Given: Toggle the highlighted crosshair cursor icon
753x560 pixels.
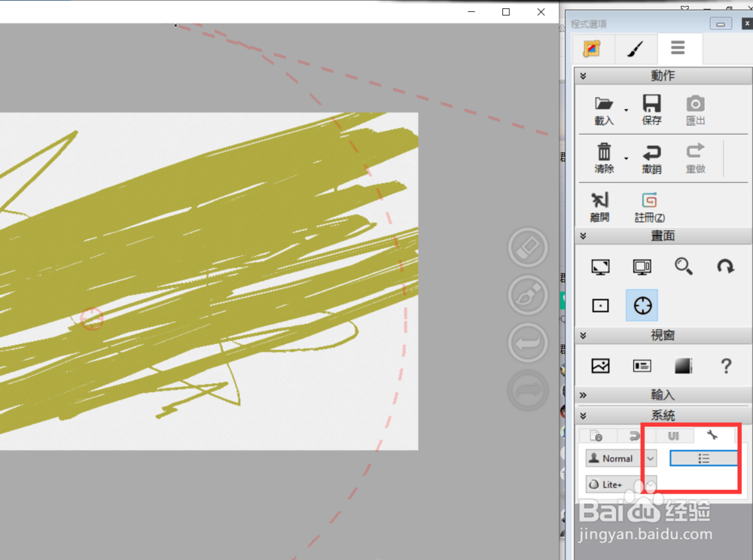Looking at the screenshot, I should click(x=642, y=305).
